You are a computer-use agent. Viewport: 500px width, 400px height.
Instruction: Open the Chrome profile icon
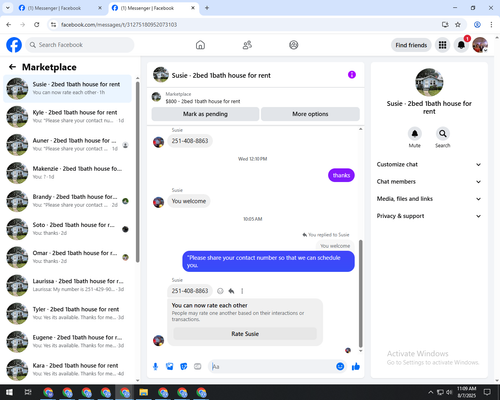point(477,25)
